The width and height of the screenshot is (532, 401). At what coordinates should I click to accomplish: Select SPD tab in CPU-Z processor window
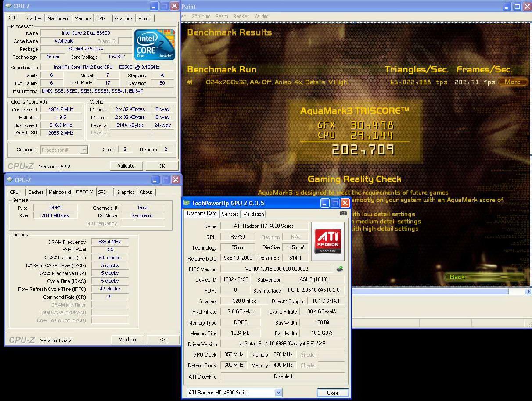point(101,18)
